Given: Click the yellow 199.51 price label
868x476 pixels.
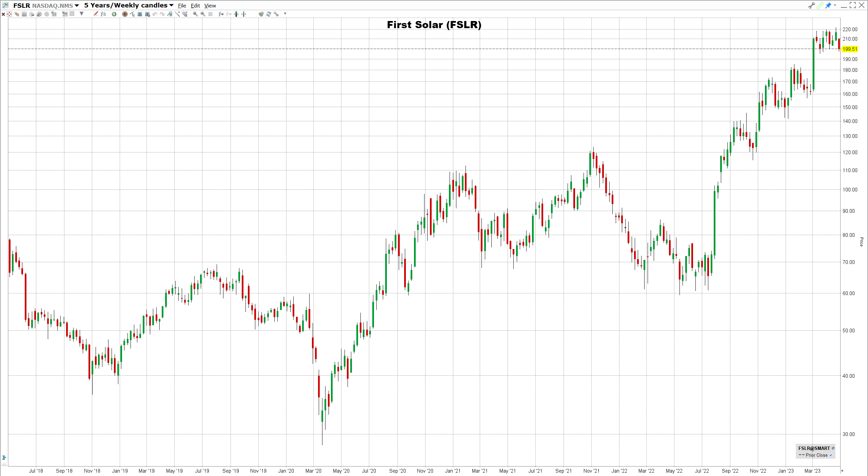Looking at the screenshot, I should (x=850, y=49).
